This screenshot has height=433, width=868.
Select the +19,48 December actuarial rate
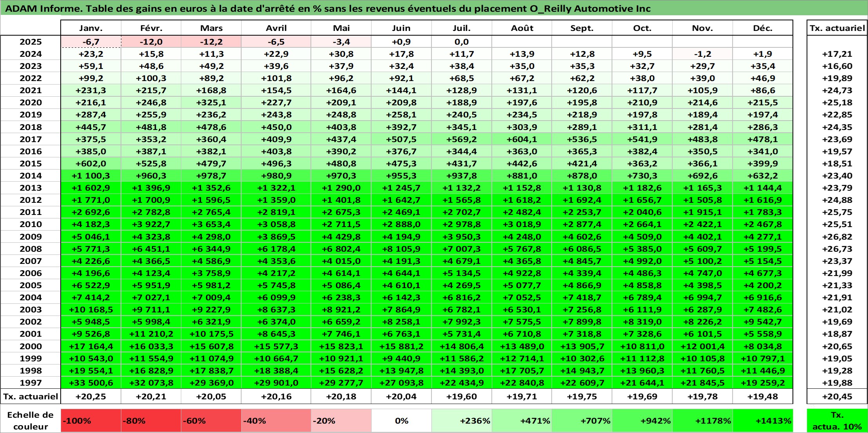point(763,396)
